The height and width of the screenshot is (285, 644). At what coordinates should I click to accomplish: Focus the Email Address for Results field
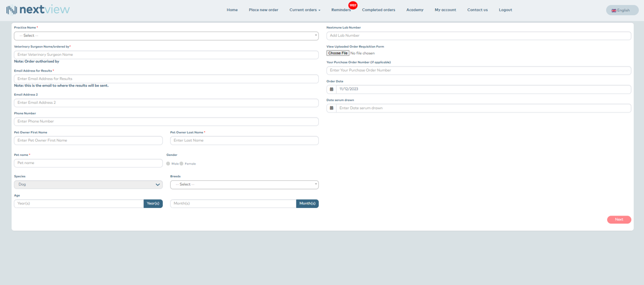[x=166, y=79]
